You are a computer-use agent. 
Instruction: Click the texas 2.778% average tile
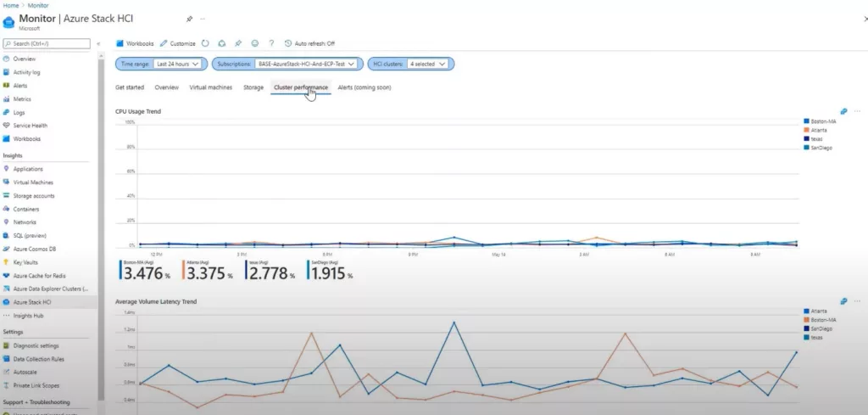[x=270, y=270]
